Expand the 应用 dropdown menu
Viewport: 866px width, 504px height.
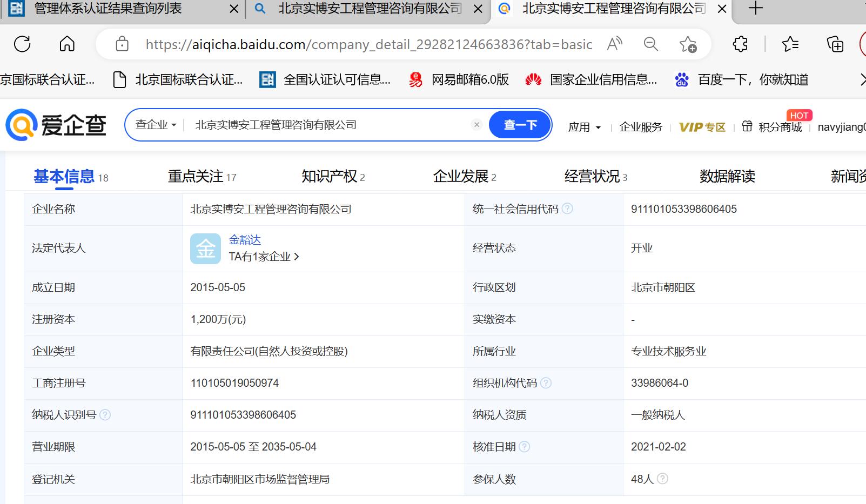(x=585, y=127)
